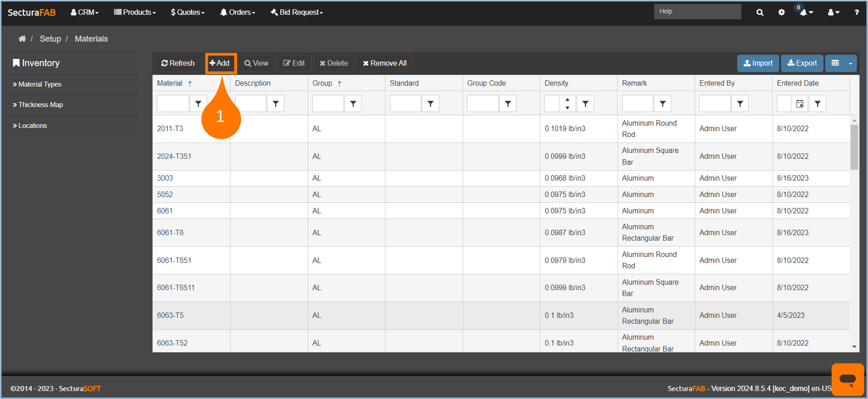
Task: Open the user account dropdown
Action: pyautogui.click(x=833, y=12)
